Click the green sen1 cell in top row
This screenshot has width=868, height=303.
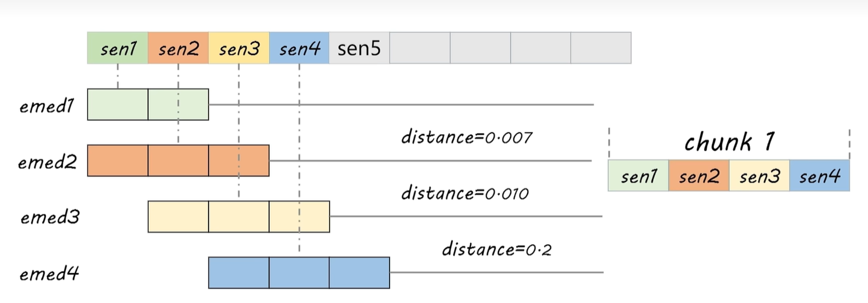click(x=118, y=48)
